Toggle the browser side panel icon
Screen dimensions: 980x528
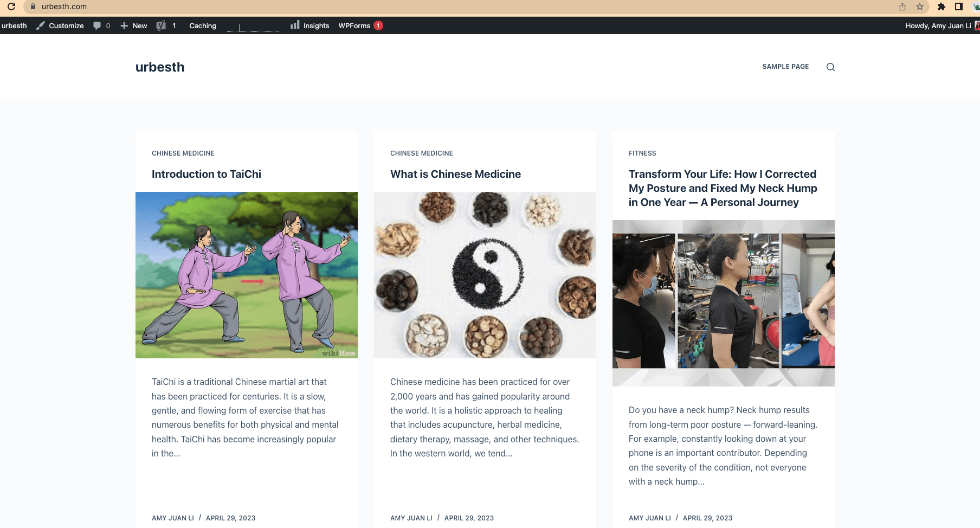[x=959, y=7]
